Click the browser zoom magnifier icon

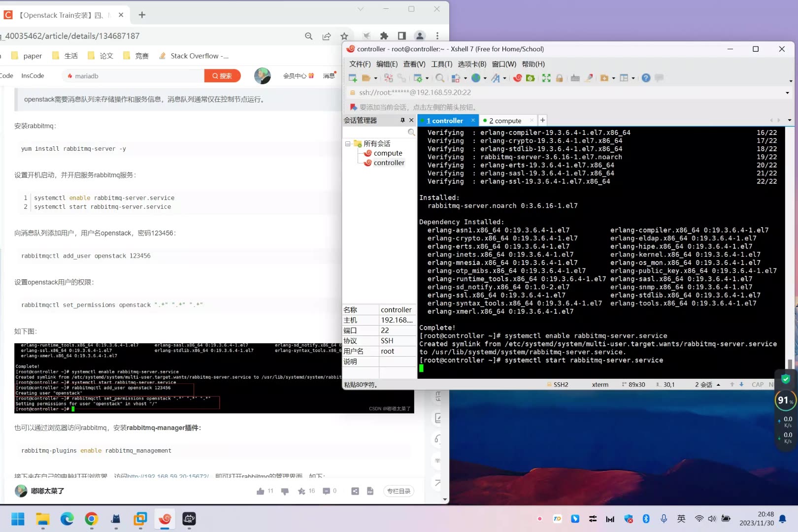pyautogui.click(x=309, y=36)
